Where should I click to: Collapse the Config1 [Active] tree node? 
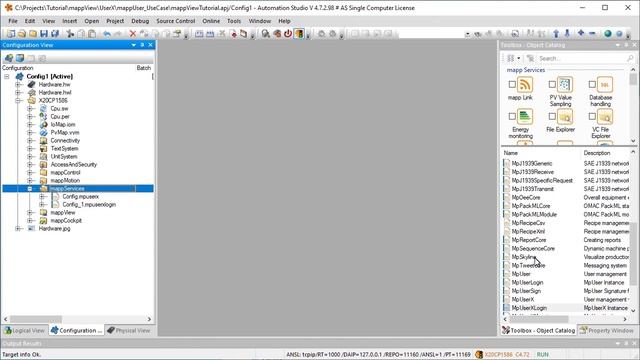click(x=7, y=76)
